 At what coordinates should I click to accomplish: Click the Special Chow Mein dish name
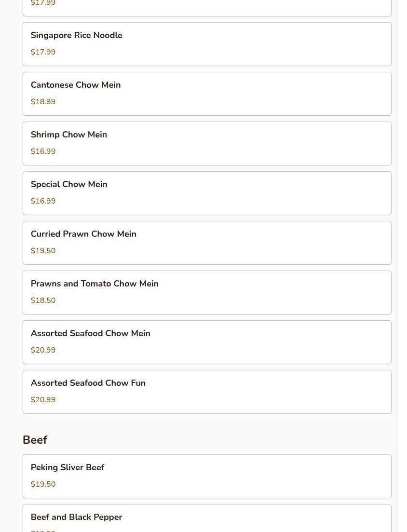coord(69,184)
